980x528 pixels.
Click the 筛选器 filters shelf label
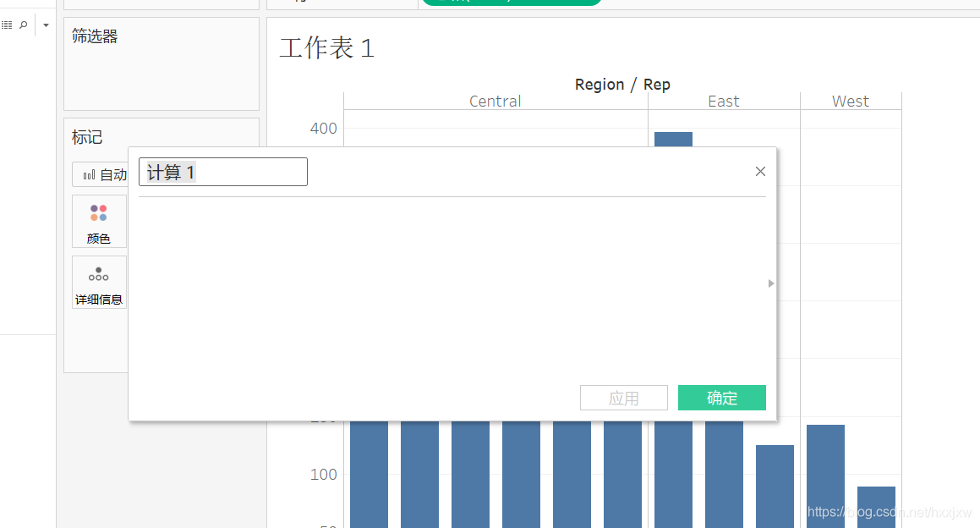coord(95,36)
